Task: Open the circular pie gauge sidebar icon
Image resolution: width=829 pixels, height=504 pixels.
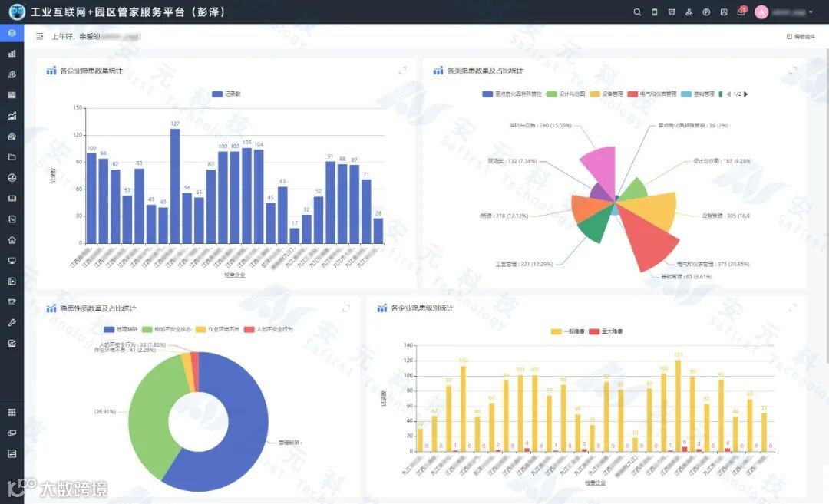Action: 12,177
